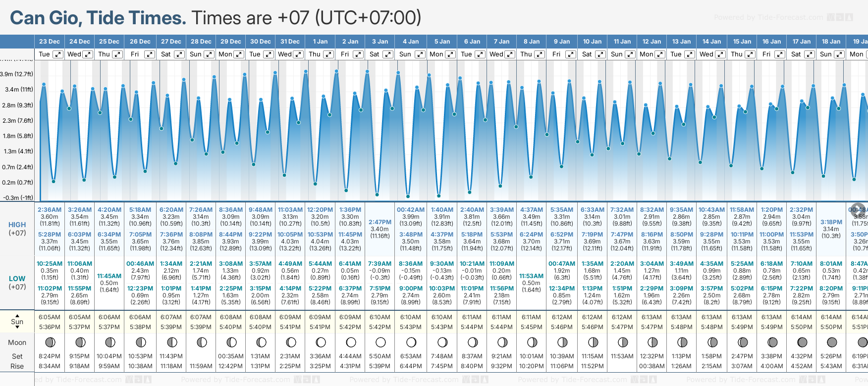Click the 11:53AM low tide entry on 8 Jan
The height and width of the screenshot is (386, 868).
pyautogui.click(x=531, y=276)
